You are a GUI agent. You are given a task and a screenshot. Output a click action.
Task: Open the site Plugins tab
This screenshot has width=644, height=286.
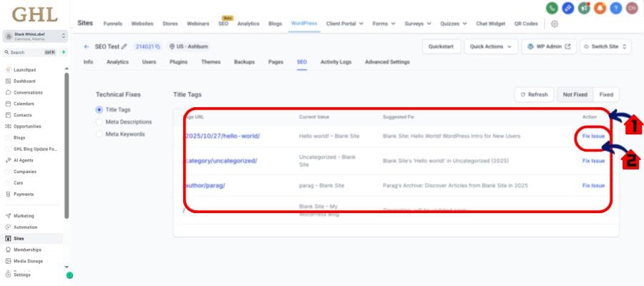pos(179,62)
